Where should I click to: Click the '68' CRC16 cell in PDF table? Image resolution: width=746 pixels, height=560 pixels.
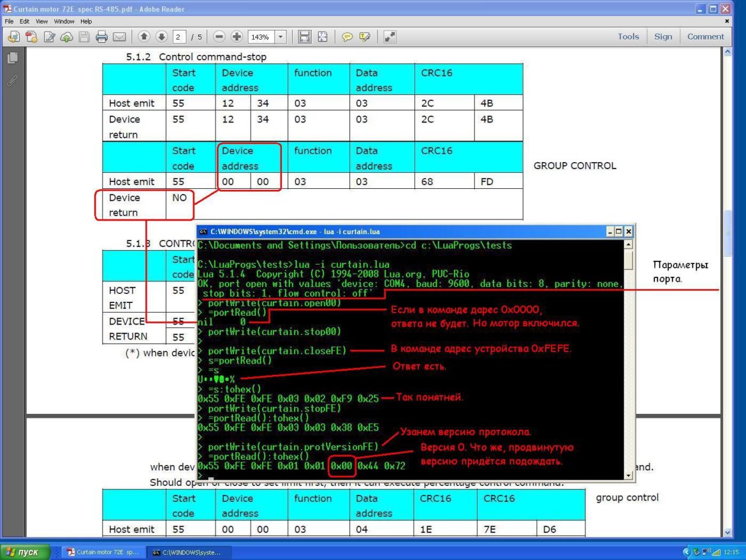tap(444, 181)
